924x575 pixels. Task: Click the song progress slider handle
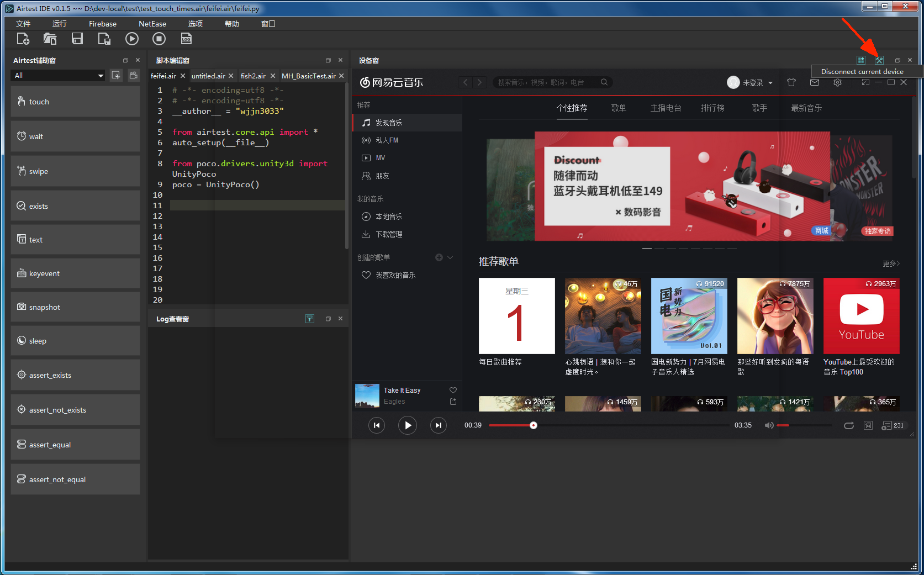pyautogui.click(x=534, y=425)
